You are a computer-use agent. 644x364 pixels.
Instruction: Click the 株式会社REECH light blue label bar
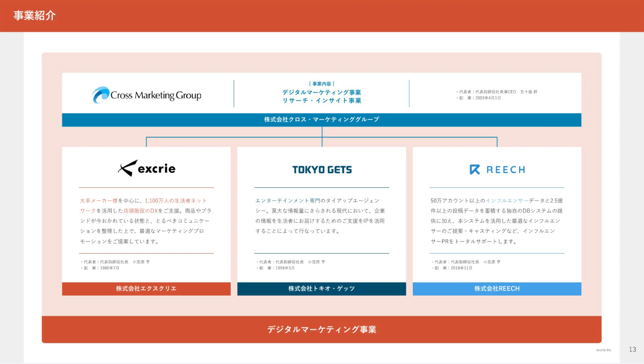click(497, 289)
